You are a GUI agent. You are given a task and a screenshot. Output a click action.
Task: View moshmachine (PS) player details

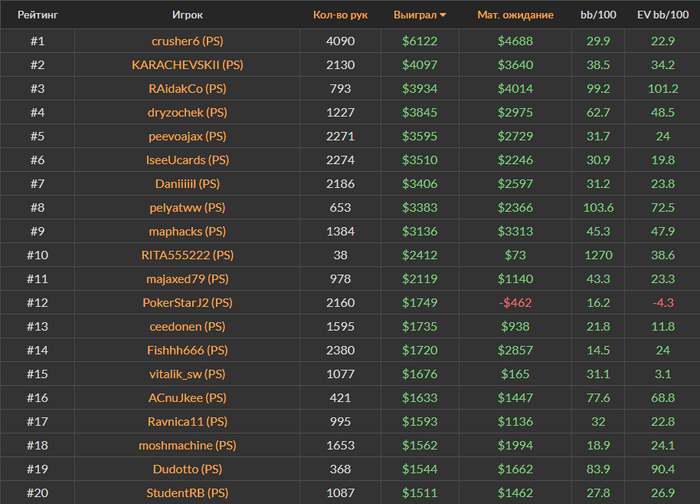click(187, 445)
